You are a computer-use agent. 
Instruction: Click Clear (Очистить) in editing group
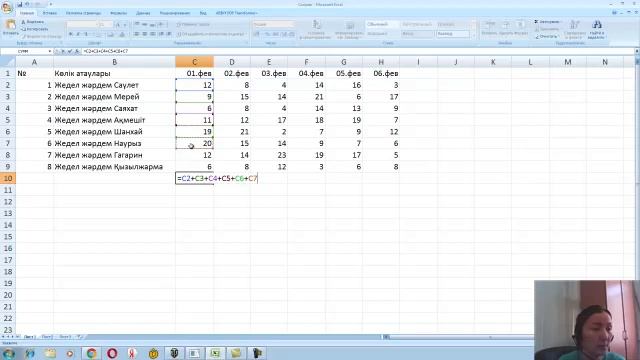click(x=547, y=36)
